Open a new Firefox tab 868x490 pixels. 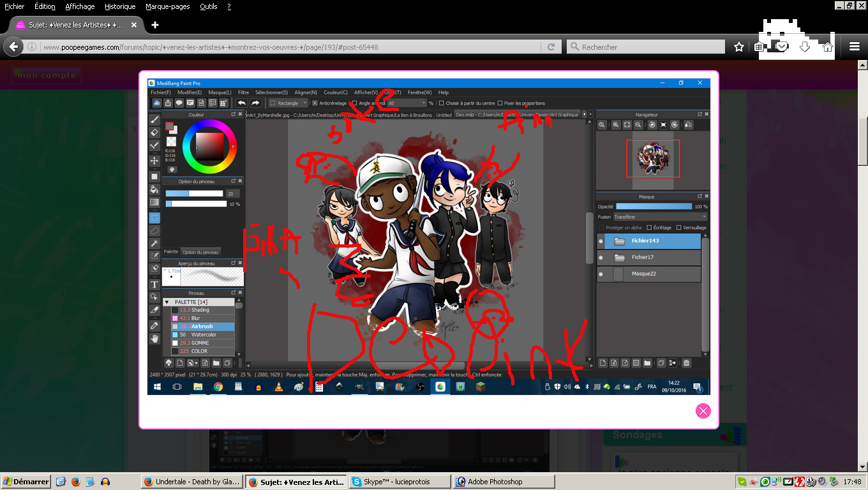coord(154,25)
